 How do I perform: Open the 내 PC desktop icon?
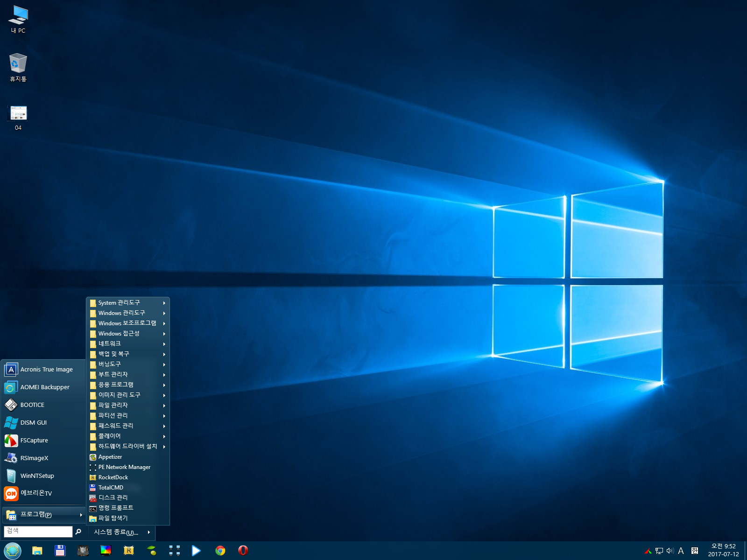click(18, 20)
